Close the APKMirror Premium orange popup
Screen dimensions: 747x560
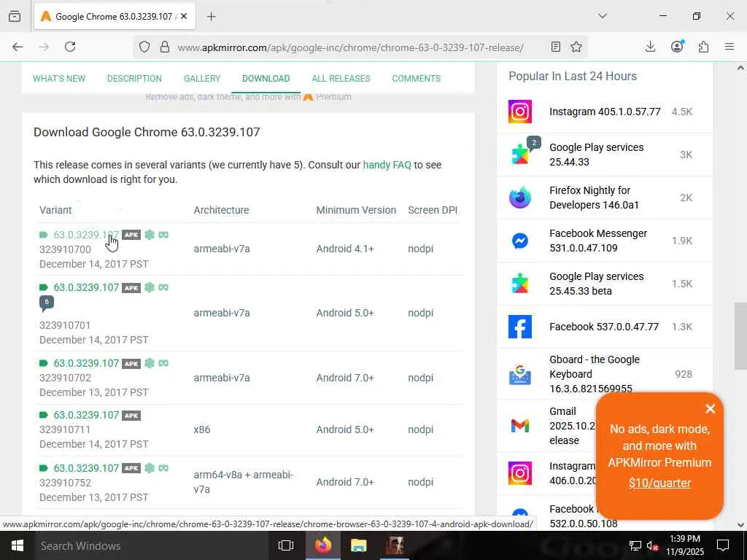pos(711,408)
